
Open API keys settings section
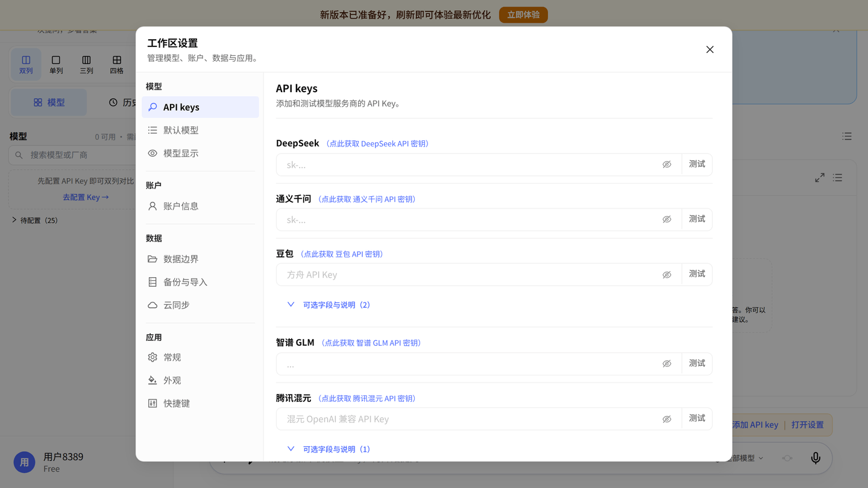click(200, 107)
